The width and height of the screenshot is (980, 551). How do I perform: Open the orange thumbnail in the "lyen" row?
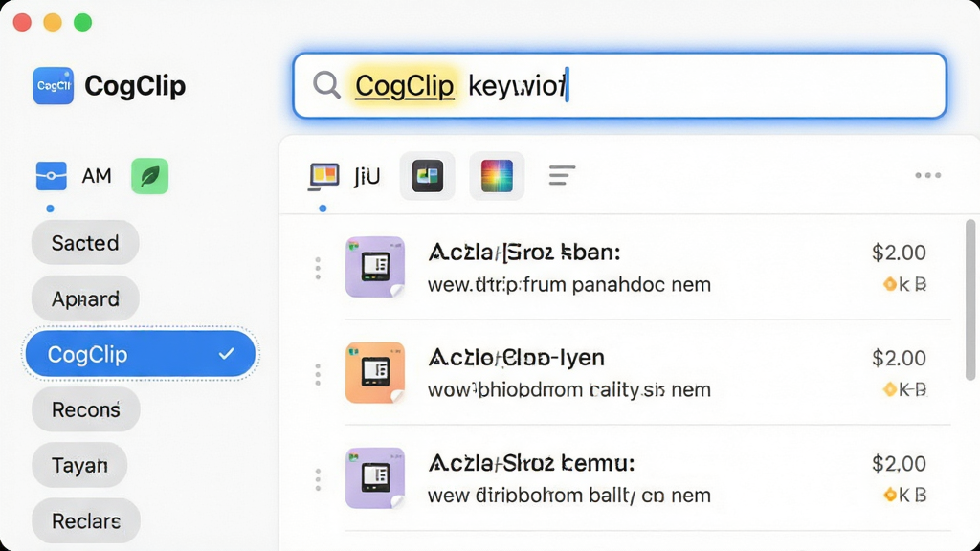point(375,372)
